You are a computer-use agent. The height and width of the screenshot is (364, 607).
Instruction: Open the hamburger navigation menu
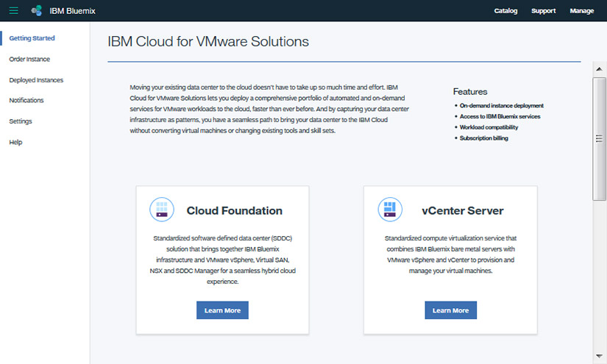pos(13,11)
